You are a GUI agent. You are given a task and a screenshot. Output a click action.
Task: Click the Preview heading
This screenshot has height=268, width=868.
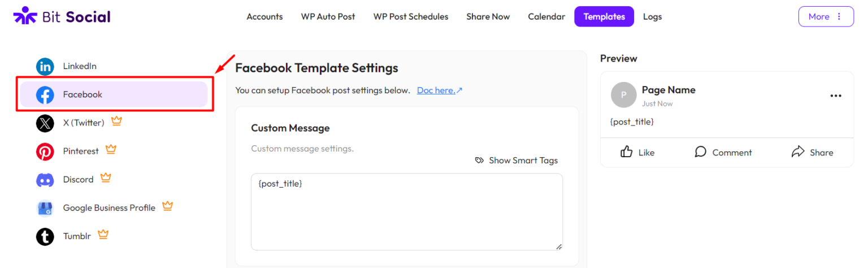coord(618,58)
